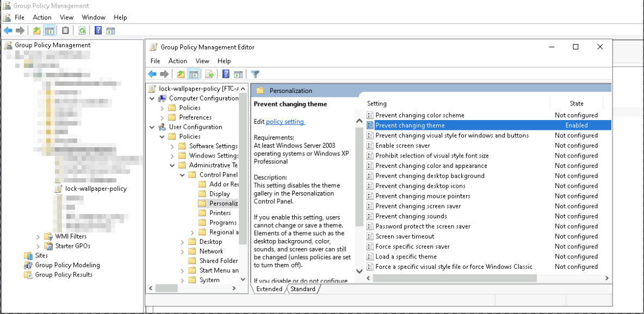Select the WMI Filters node icon

(x=49, y=236)
